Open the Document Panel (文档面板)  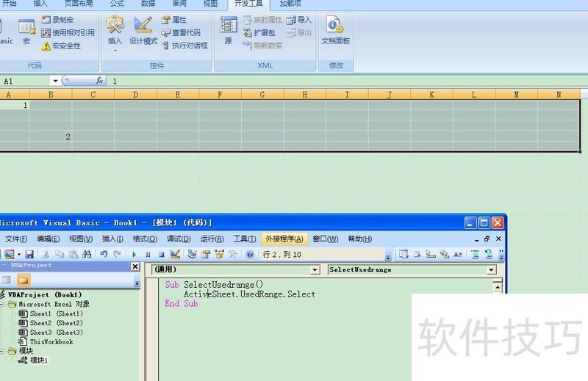click(x=336, y=30)
